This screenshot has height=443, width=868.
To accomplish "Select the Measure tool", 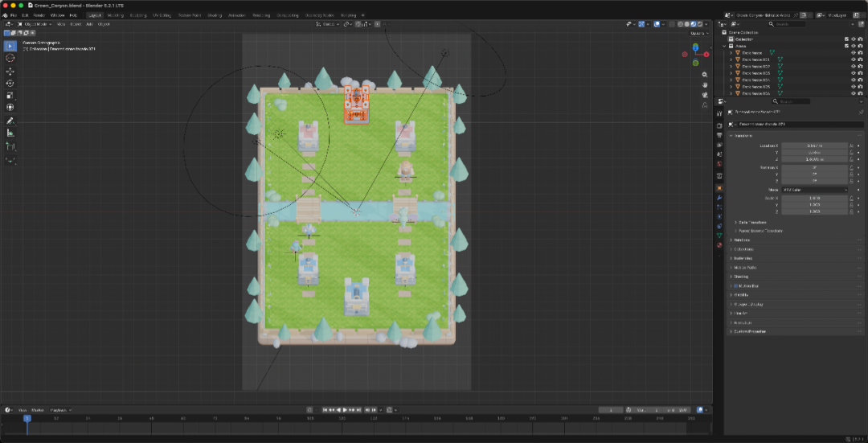I will click(10, 133).
